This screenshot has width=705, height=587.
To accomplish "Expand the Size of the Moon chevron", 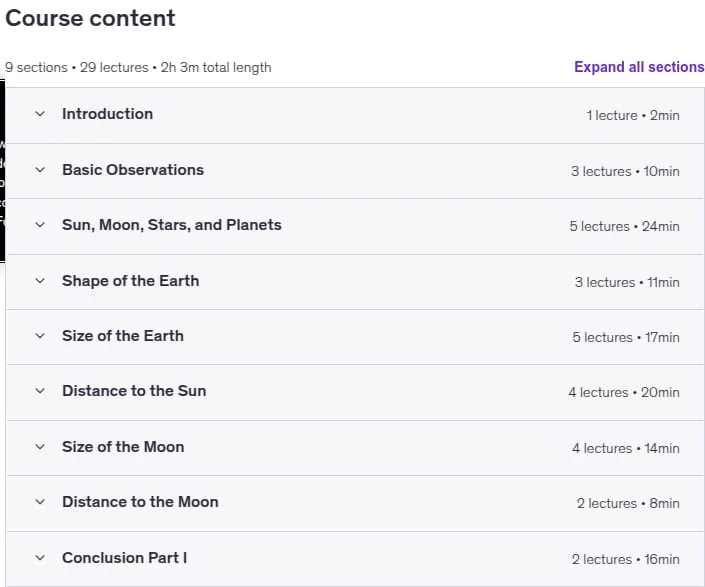I will pos(40,447).
